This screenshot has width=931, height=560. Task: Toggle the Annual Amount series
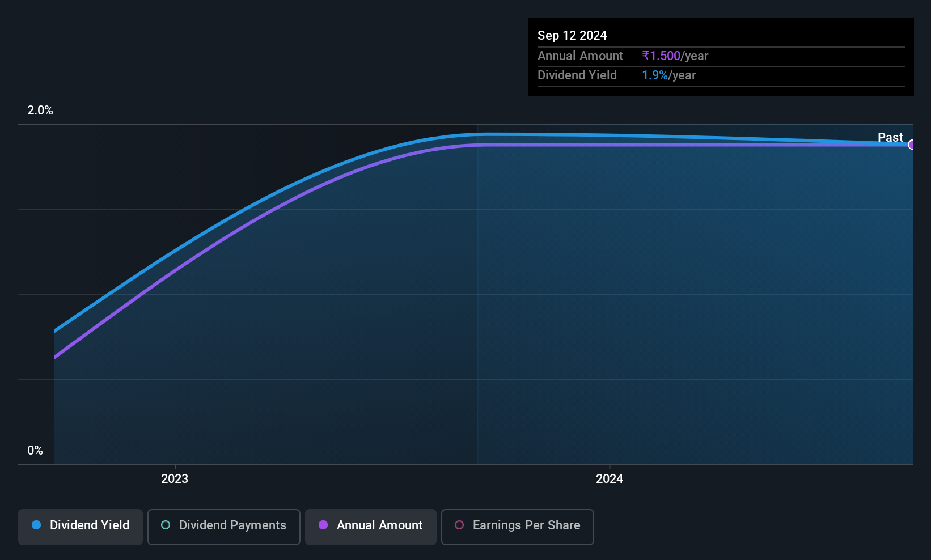371,527
